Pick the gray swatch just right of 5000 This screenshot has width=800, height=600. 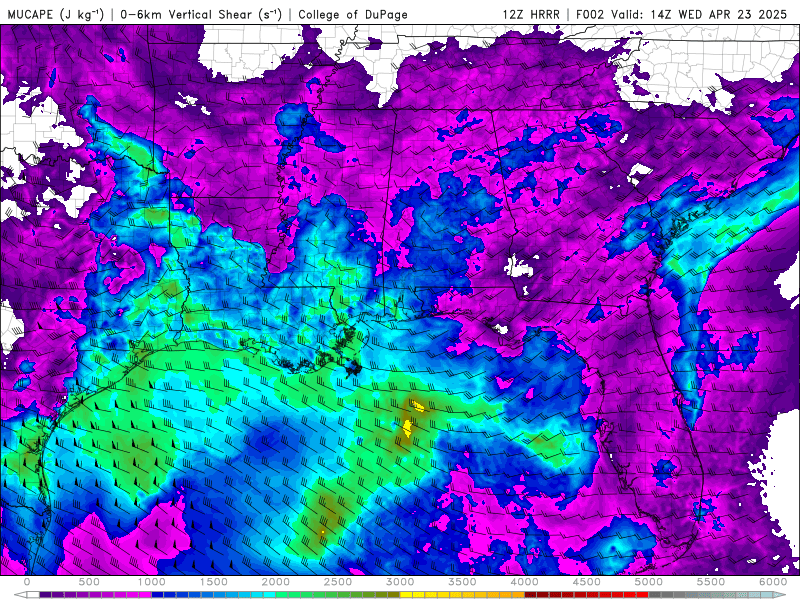click(655, 595)
